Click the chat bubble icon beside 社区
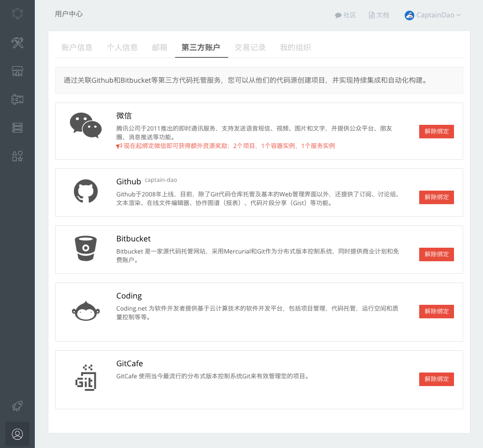483x448 pixels. 338,15
